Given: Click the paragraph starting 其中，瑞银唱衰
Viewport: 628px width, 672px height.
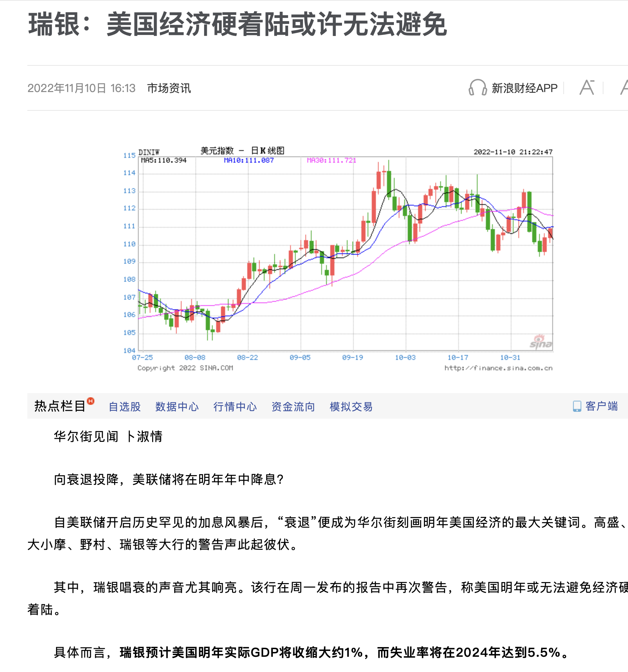Looking at the screenshot, I should tap(327, 598).
